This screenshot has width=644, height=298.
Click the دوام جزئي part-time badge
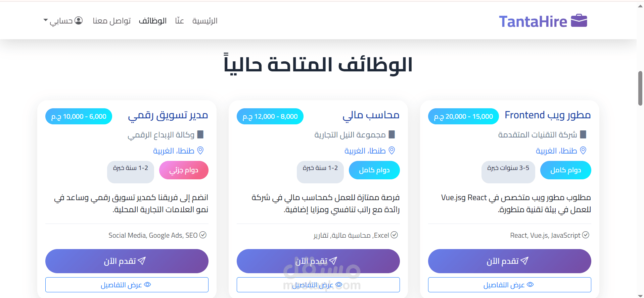point(184,170)
